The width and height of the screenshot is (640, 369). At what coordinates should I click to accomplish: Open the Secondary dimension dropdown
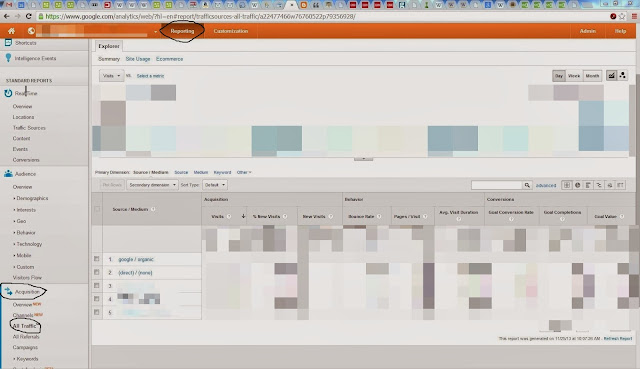point(152,185)
